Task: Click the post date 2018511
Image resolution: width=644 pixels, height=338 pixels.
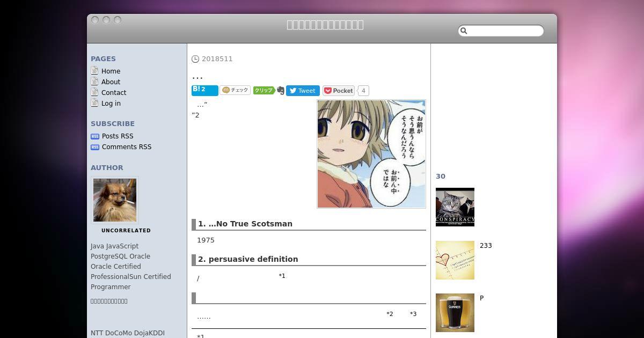Action: (x=217, y=59)
